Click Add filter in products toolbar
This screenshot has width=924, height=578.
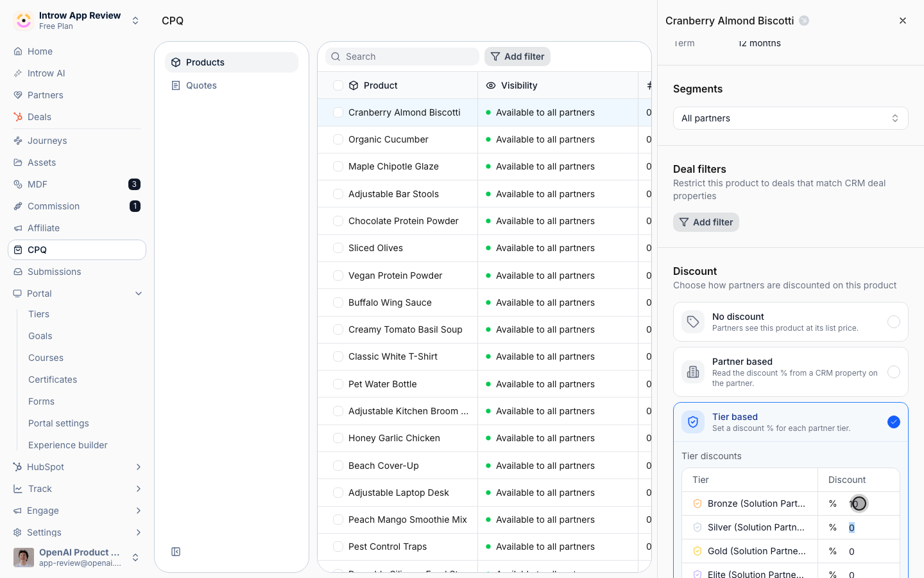point(517,57)
